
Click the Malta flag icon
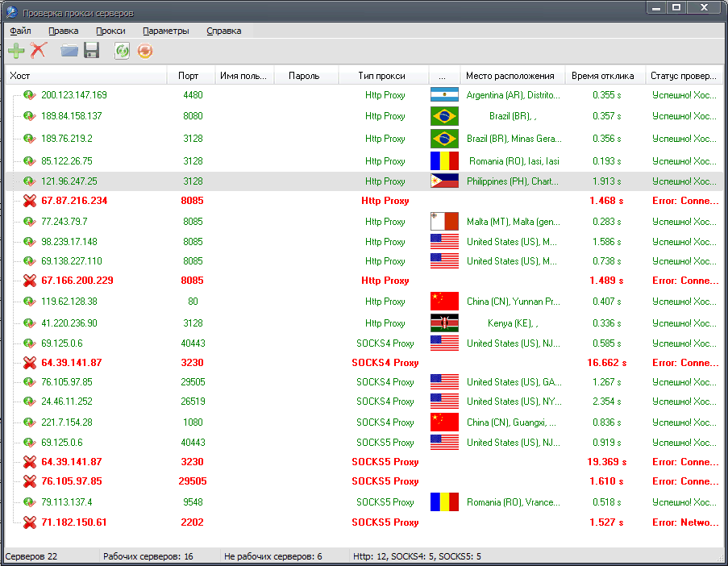click(x=444, y=222)
